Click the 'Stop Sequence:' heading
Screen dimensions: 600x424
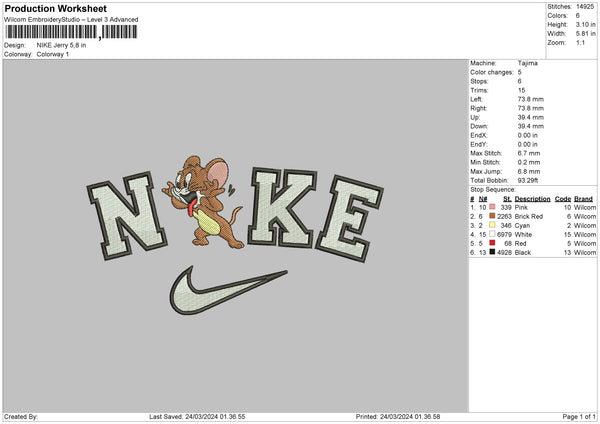pyautogui.click(x=493, y=190)
